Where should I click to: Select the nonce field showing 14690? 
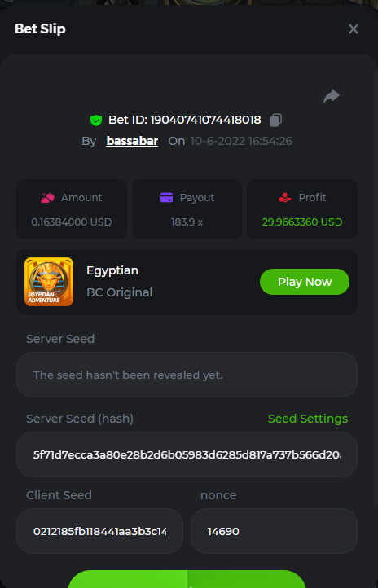(274, 531)
